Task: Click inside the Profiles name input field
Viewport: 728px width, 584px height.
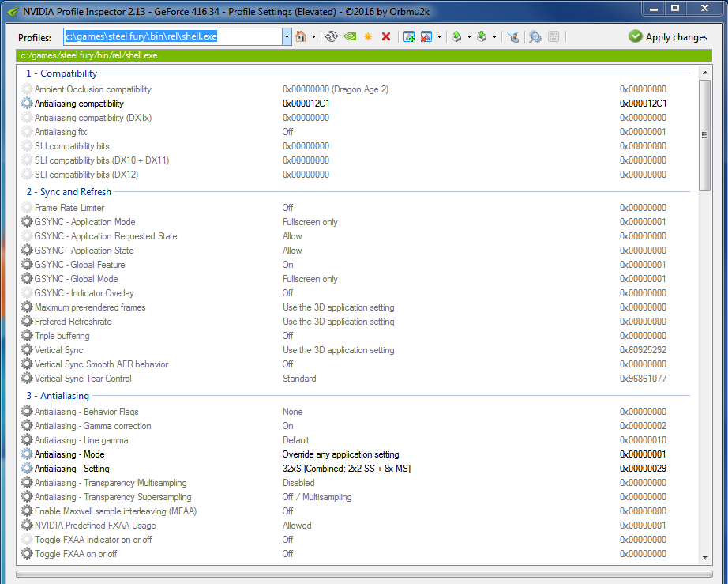Action: [173, 36]
